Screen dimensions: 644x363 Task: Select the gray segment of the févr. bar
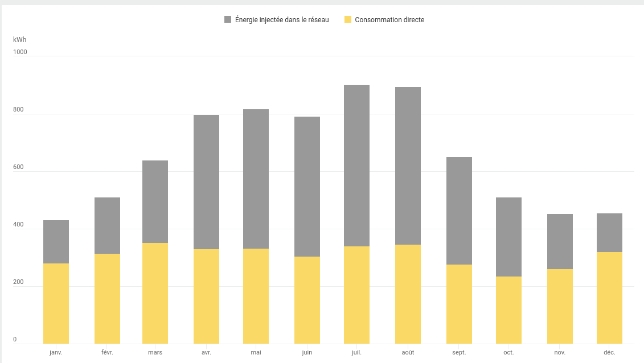pos(107,225)
